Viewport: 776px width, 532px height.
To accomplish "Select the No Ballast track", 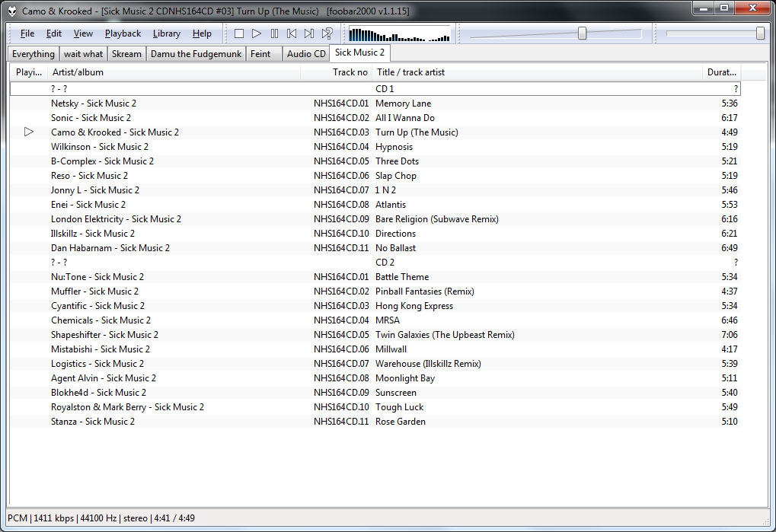I will (375, 247).
